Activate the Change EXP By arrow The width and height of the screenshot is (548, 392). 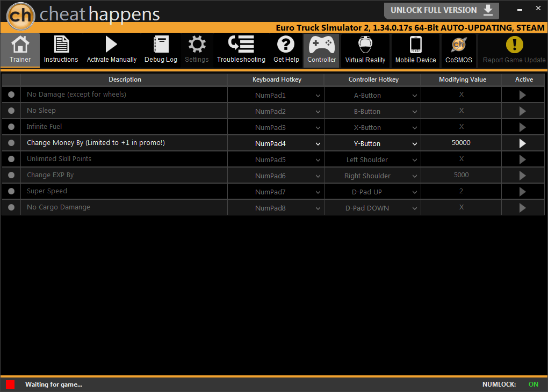[523, 176]
